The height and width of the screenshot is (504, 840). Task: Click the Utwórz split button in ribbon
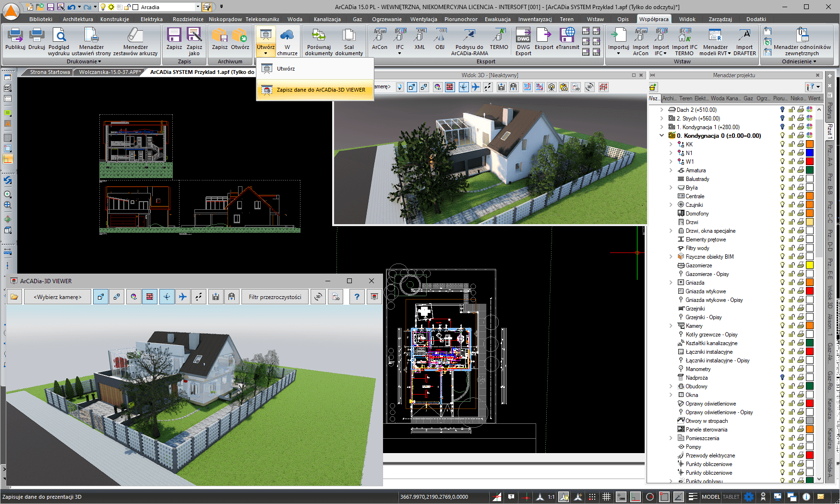click(x=265, y=41)
